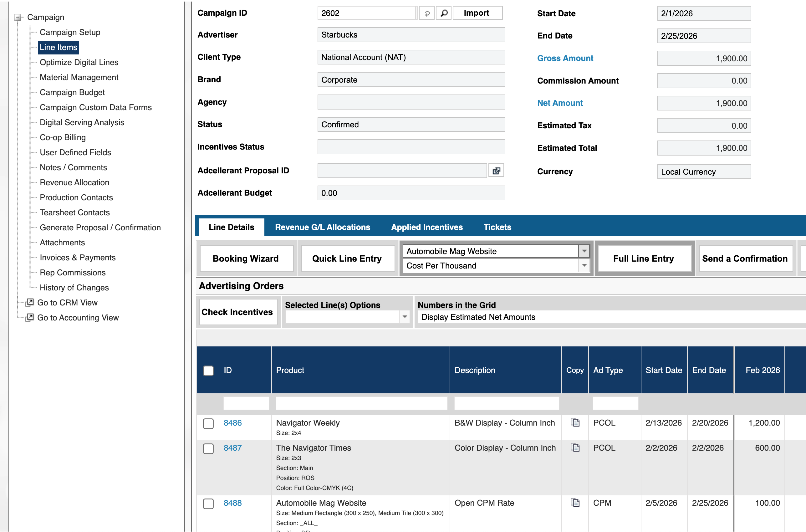Check the box for line 8486

(x=208, y=423)
